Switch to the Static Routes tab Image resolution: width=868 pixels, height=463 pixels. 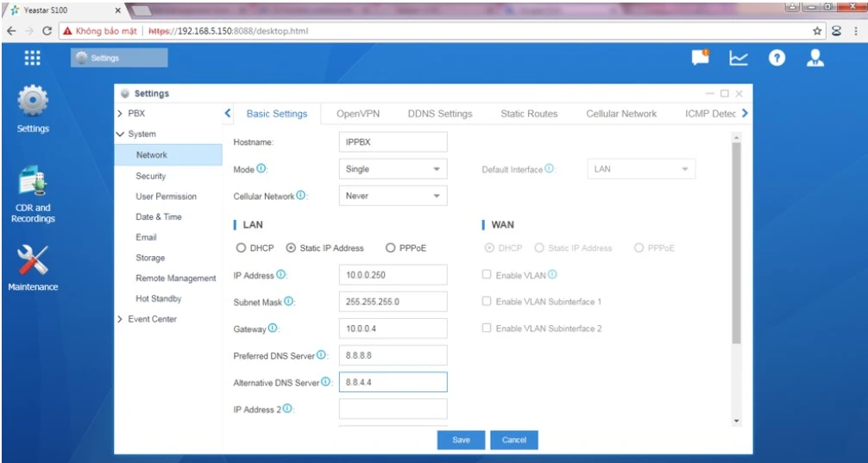click(x=529, y=114)
